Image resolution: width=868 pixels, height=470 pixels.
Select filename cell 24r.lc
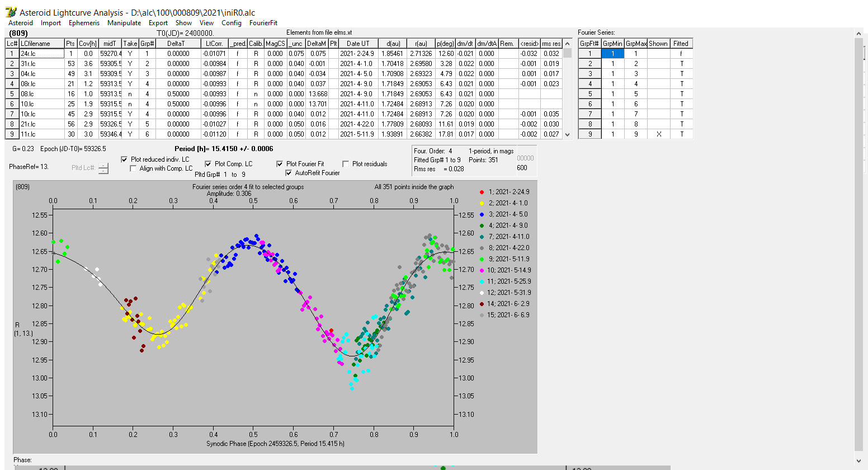click(x=41, y=54)
